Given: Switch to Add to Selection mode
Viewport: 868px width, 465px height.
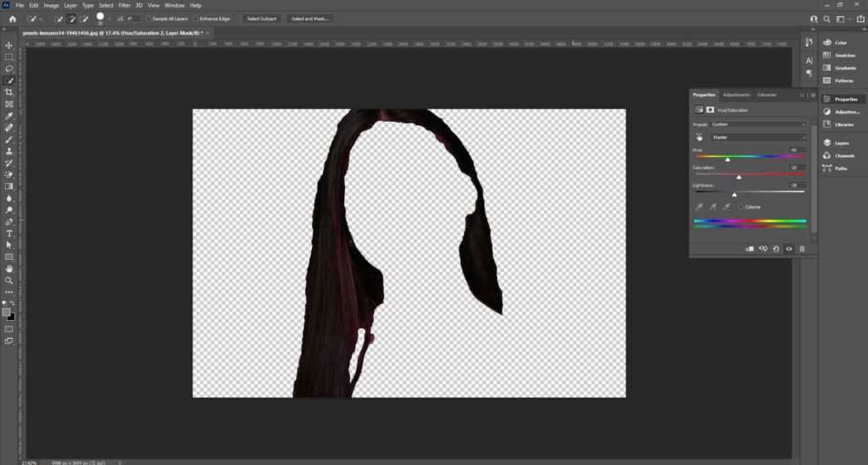Looking at the screenshot, I should click(x=71, y=19).
